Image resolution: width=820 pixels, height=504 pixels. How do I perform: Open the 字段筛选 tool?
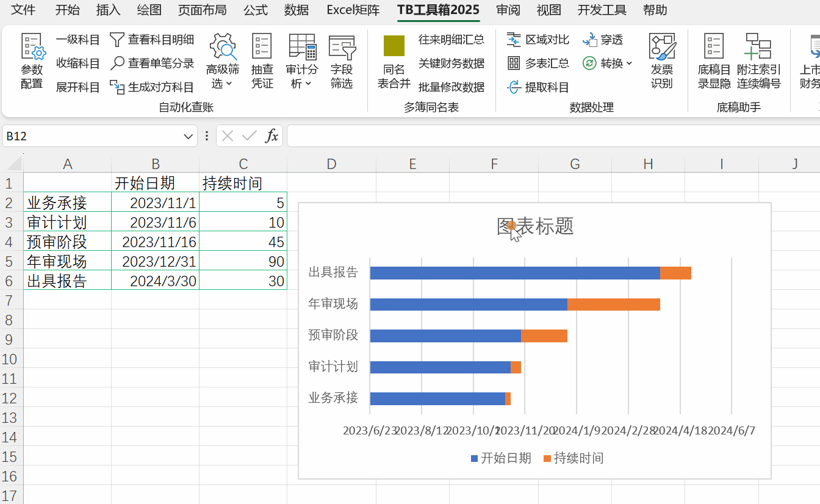click(x=342, y=62)
